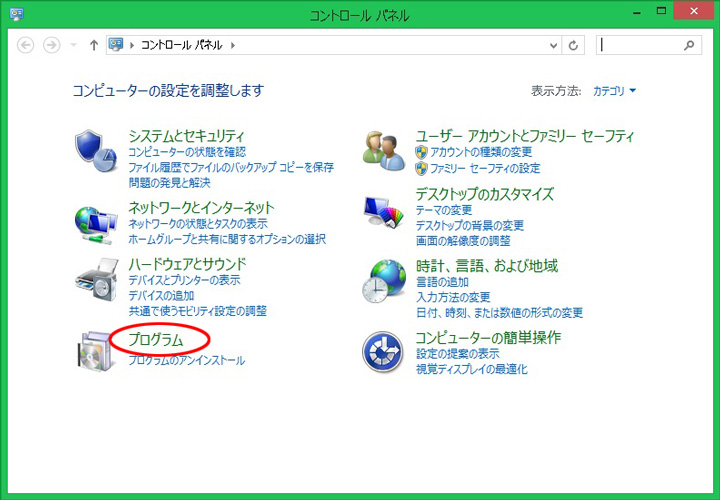Screen dimensions: 720x500
Task: Open the カテゴリ view-by dropdown
Action: 614,91
